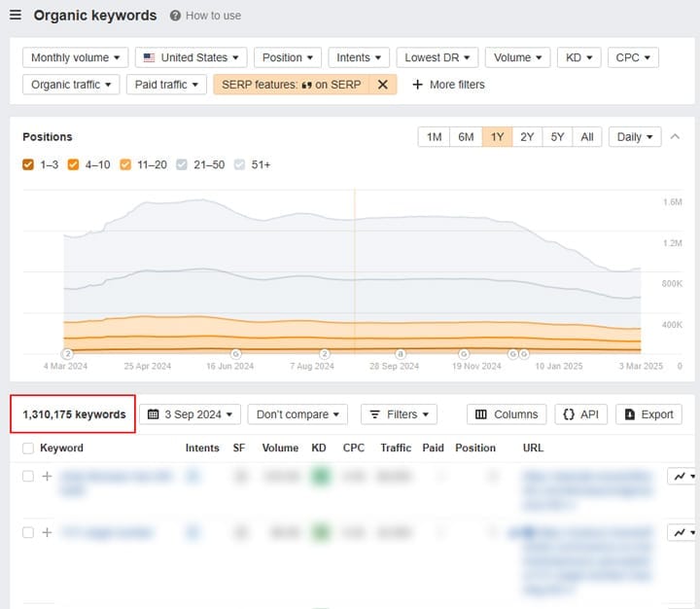Select the 1M time range tab

434,137
